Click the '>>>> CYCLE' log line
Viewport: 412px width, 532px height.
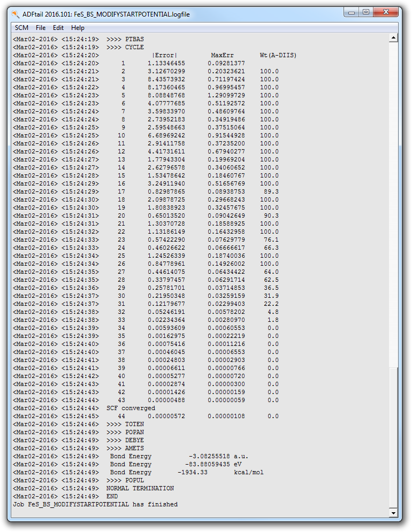click(125, 47)
